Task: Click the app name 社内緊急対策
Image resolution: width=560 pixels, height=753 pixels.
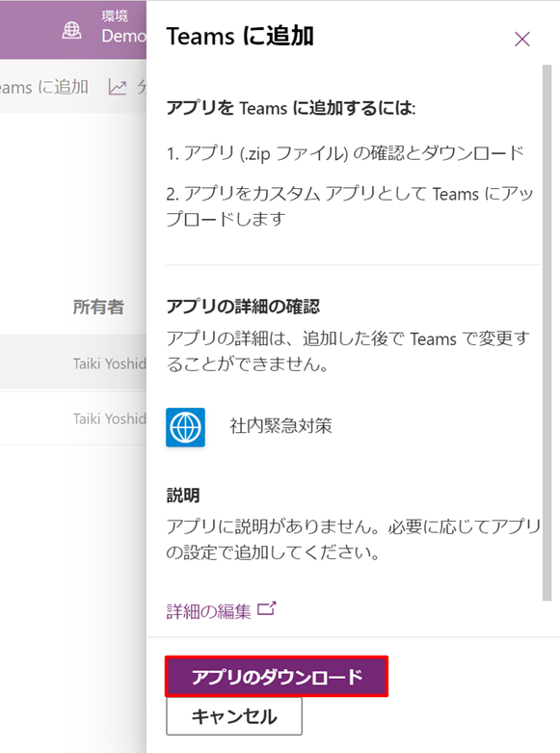Action: click(x=280, y=426)
